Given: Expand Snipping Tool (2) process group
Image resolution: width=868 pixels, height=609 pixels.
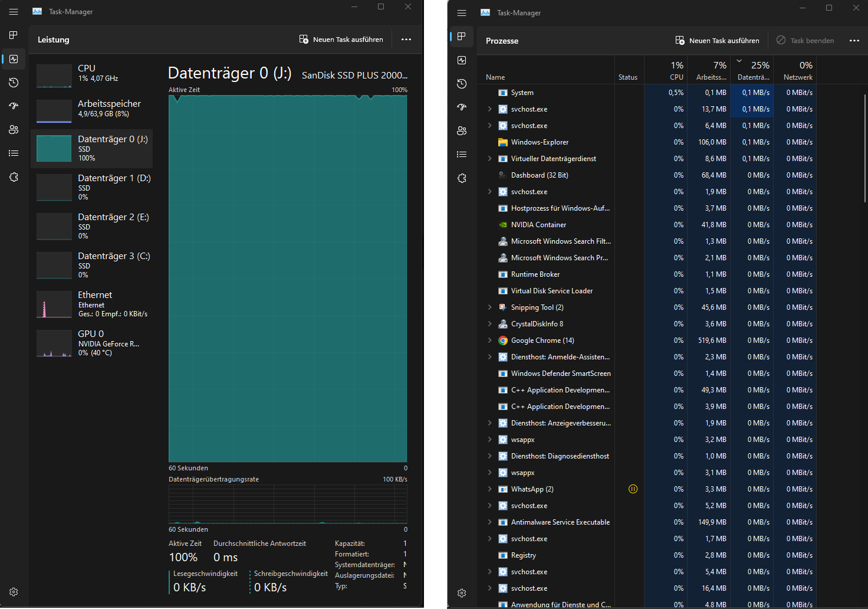Looking at the screenshot, I should tap(489, 307).
